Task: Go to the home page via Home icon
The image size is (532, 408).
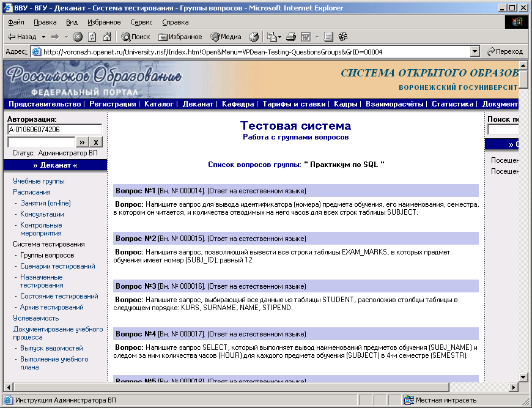Action: click(x=107, y=37)
